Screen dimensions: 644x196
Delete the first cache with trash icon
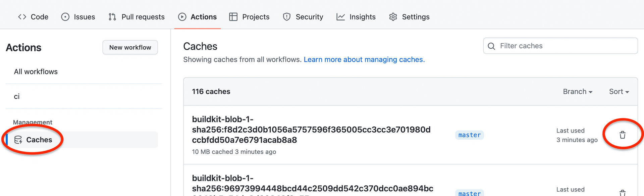tap(623, 135)
